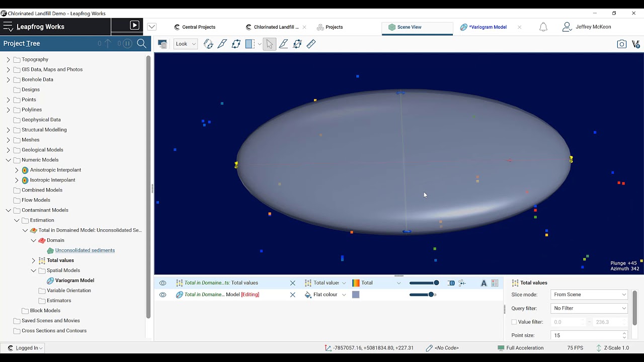Open the notifications bell
Viewport: 644px width, 362px height.
tap(543, 27)
